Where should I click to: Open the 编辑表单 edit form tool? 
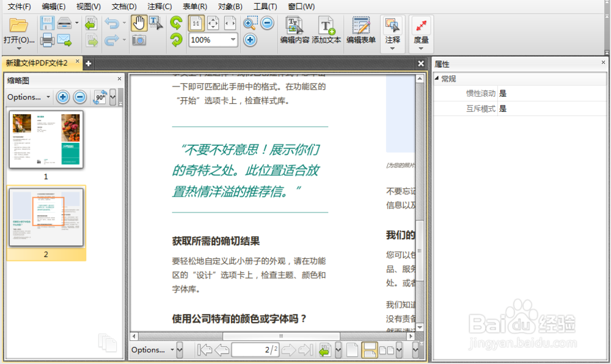(361, 31)
